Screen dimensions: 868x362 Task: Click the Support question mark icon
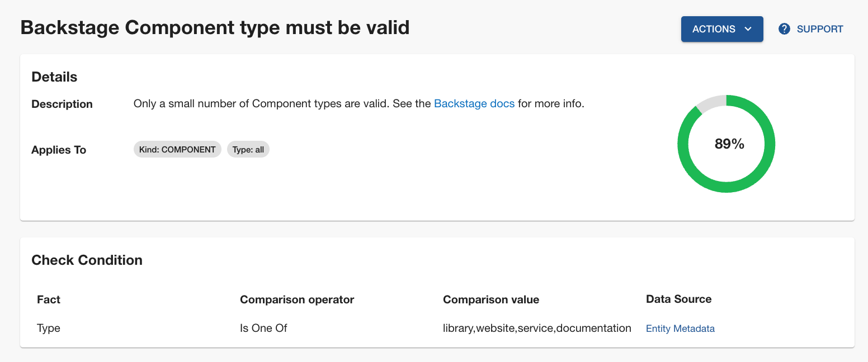coord(784,29)
